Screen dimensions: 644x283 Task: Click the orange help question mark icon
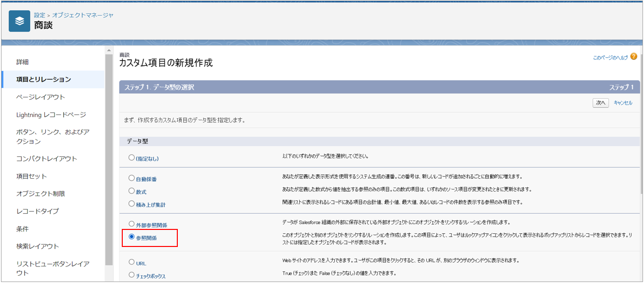click(x=633, y=57)
